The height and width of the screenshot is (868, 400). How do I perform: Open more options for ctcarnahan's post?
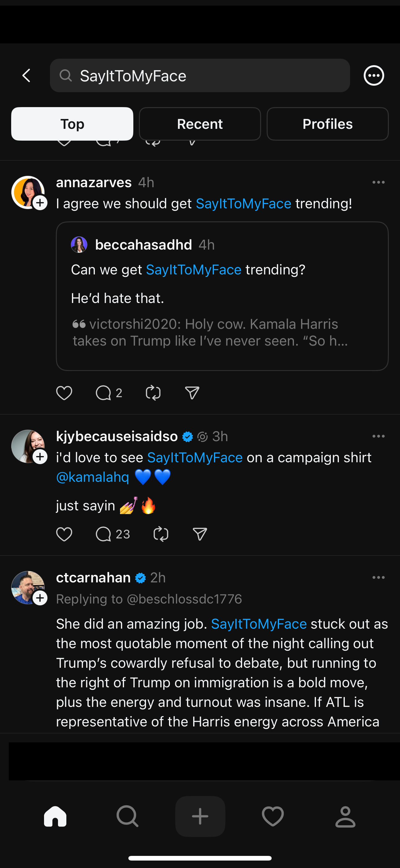pos(379,577)
